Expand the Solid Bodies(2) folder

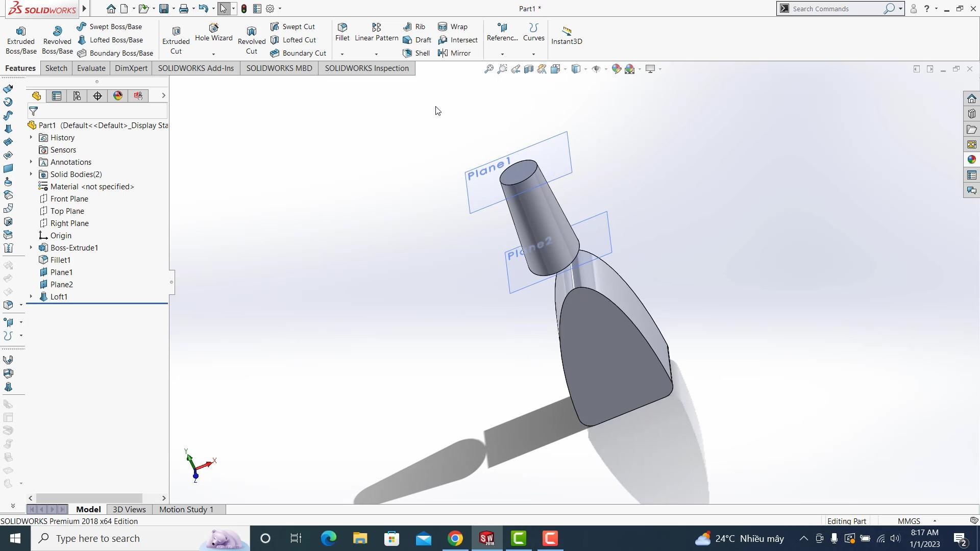tap(31, 174)
